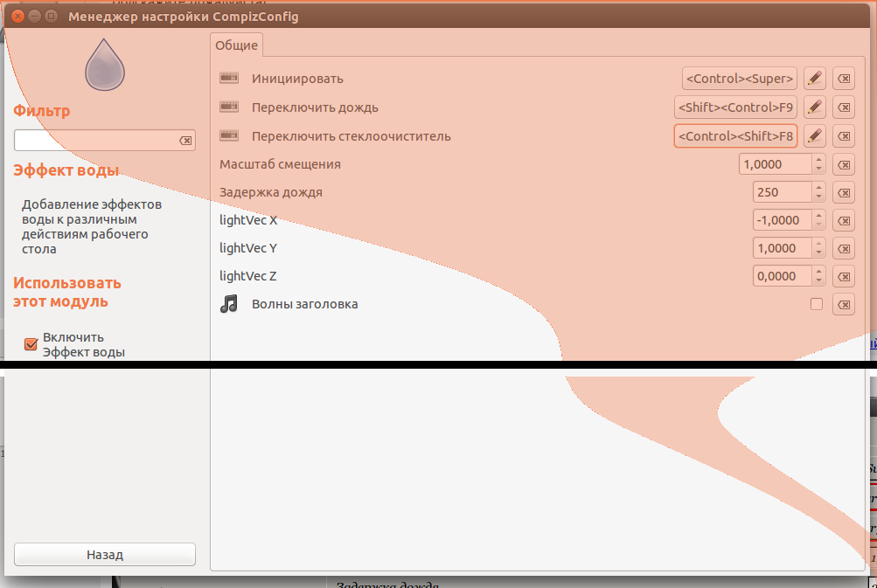Click the Фильтр text input field
Viewport: 877px width, 588px height.
click(94, 141)
